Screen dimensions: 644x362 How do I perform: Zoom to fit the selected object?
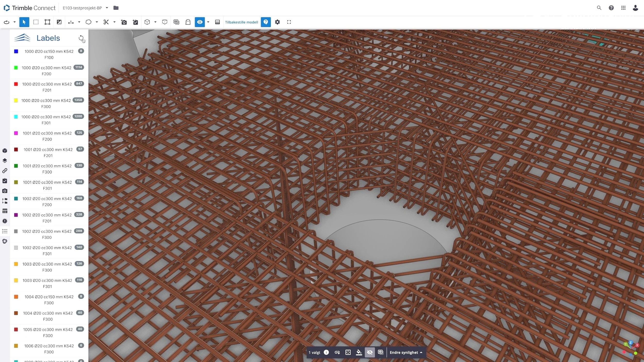tap(348, 352)
